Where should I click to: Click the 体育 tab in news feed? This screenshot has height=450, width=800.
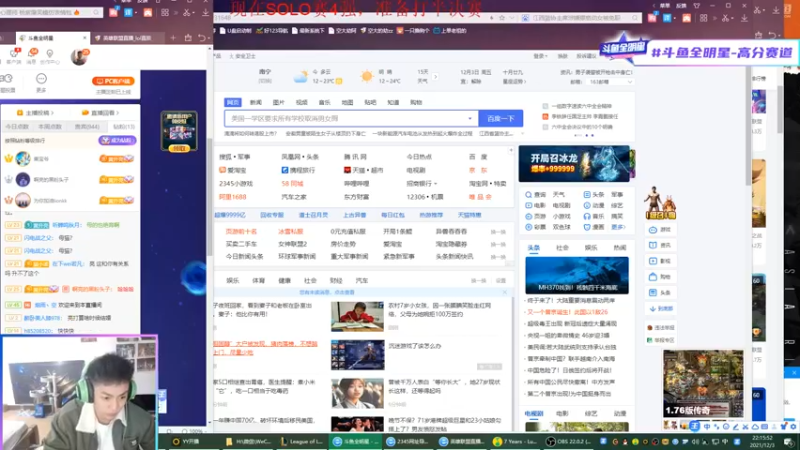pyautogui.click(x=258, y=281)
